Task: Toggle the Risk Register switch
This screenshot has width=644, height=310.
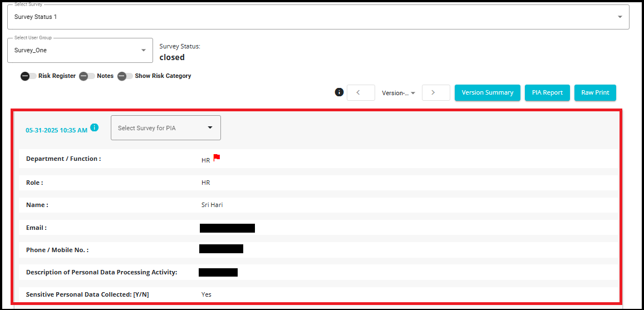Action: tap(28, 76)
